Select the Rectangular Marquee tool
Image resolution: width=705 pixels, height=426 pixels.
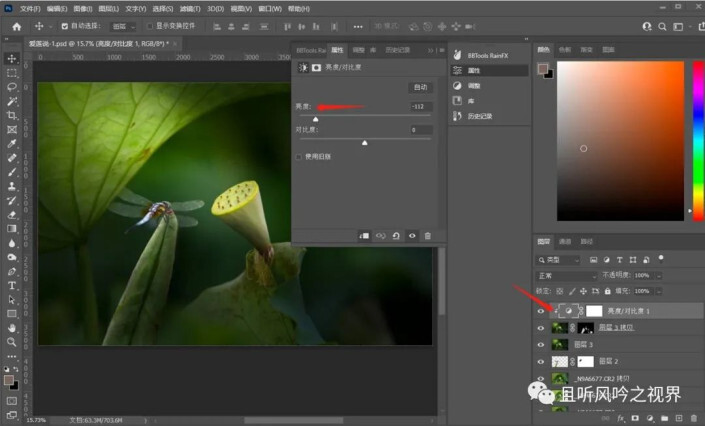coord(12,73)
